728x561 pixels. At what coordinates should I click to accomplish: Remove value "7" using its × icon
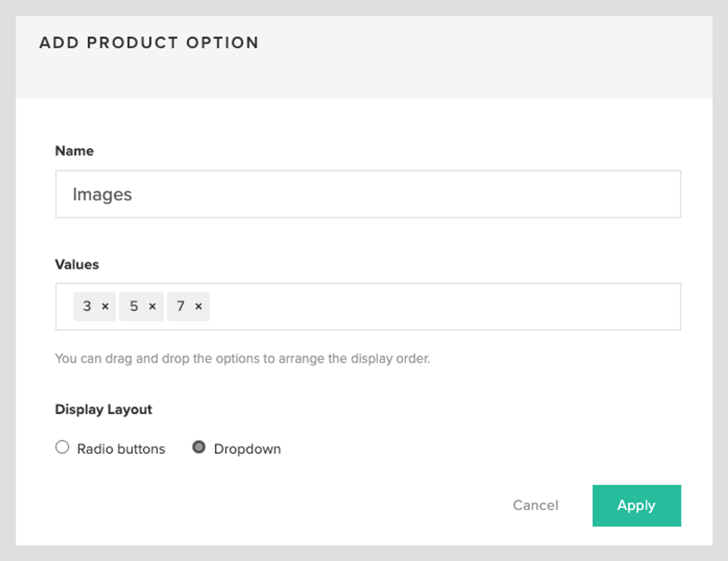pos(199,307)
